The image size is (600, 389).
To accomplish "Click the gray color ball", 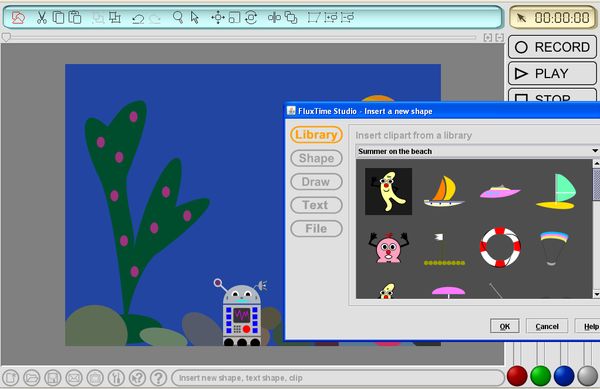I will click(587, 376).
